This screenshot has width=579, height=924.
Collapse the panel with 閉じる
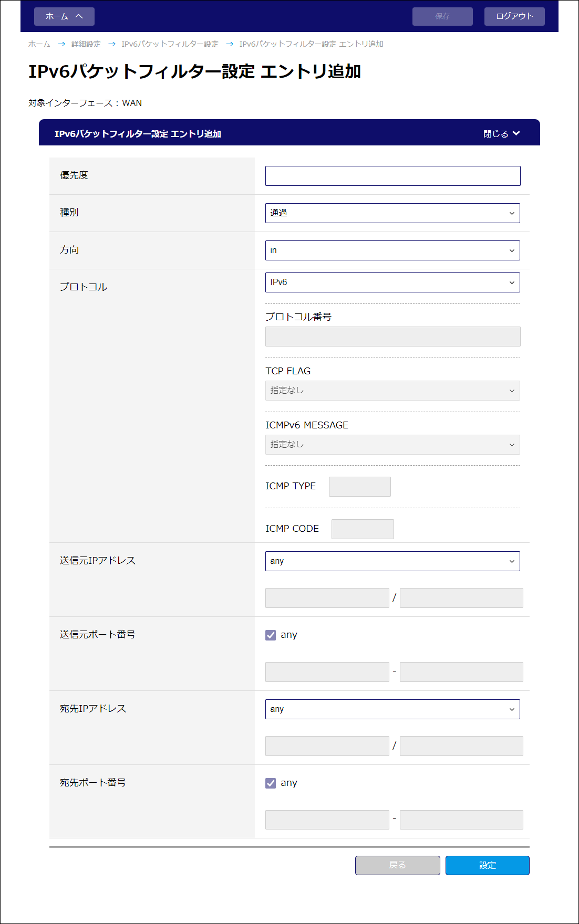tap(501, 133)
